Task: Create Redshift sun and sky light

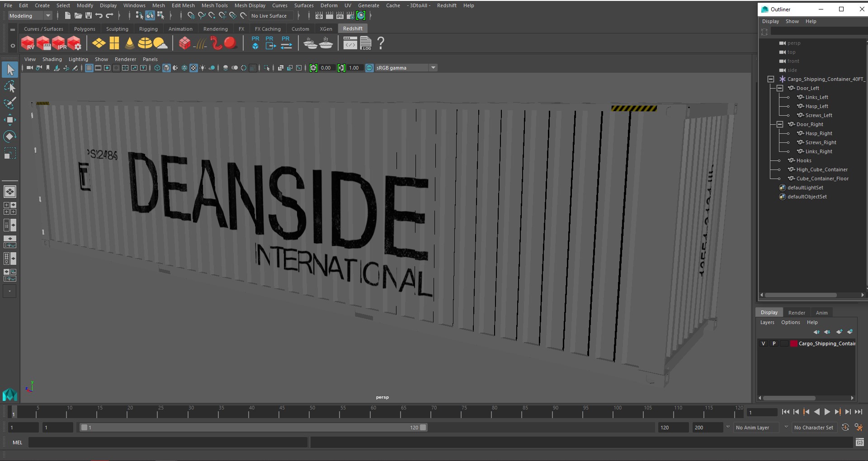Action: 160,43
